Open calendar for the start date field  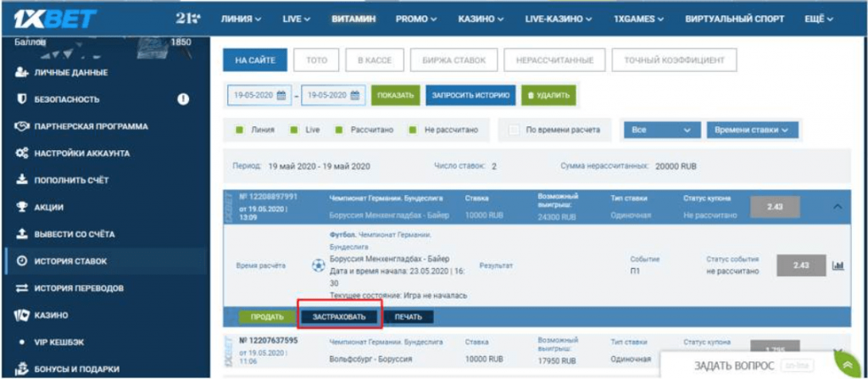281,95
